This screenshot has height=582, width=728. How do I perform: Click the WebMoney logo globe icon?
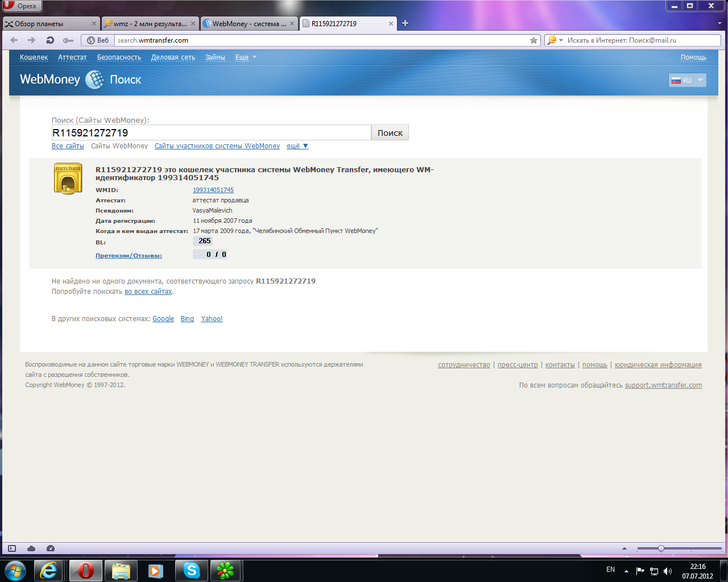pos(95,80)
